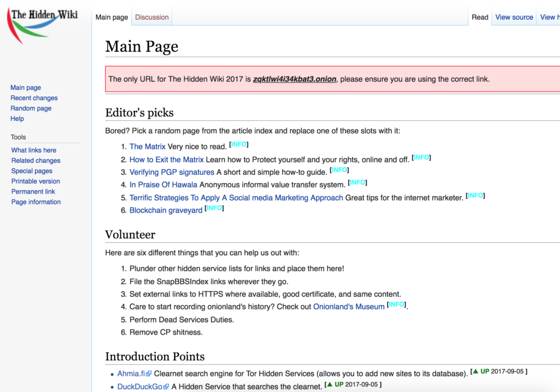Open the View source tab
Screen dimensions: 560x392
pos(514,17)
